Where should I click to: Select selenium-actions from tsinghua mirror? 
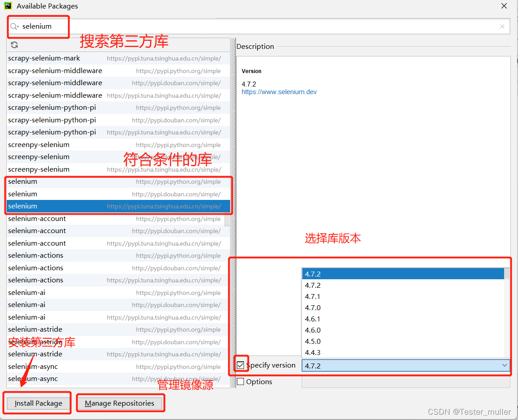pyautogui.click(x=118, y=280)
